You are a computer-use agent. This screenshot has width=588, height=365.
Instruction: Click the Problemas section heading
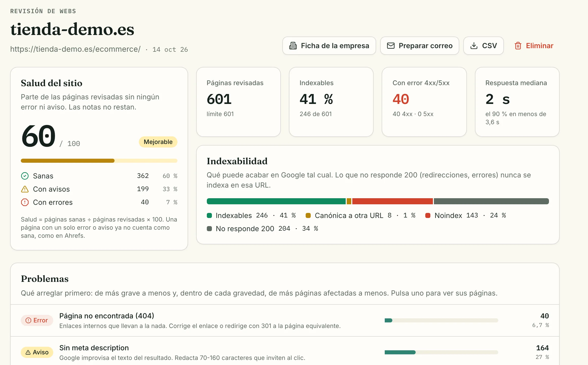pos(45,279)
